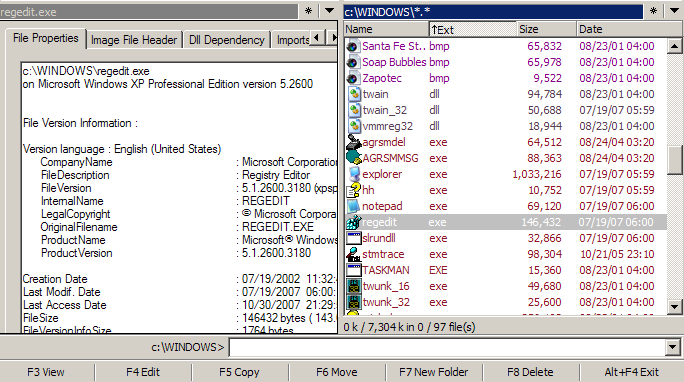
Task: Click the vmmreg32 dll file icon
Action: pyautogui.click(x=354, y=126)
